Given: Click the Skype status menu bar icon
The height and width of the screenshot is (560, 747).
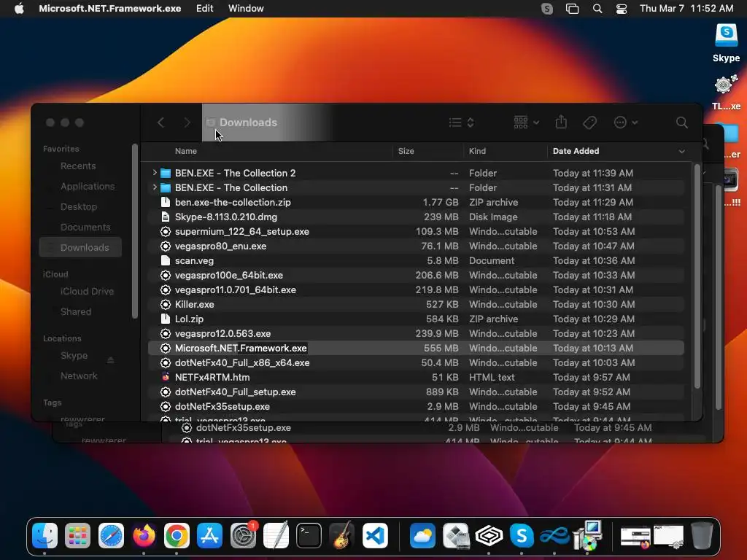Looking at the screenshot, I should pyautogui.click(x=547, y=9).
